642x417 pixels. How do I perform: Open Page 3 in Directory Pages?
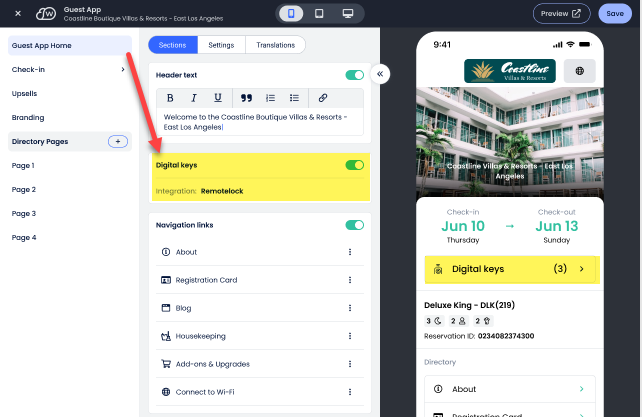24,213
